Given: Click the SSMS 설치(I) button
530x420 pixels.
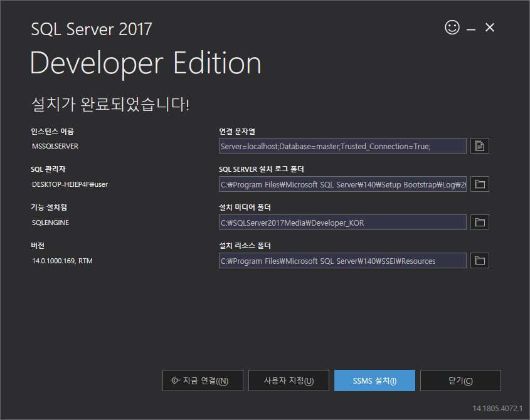Looking at the screenshot, I should click(x=374, y=381).
